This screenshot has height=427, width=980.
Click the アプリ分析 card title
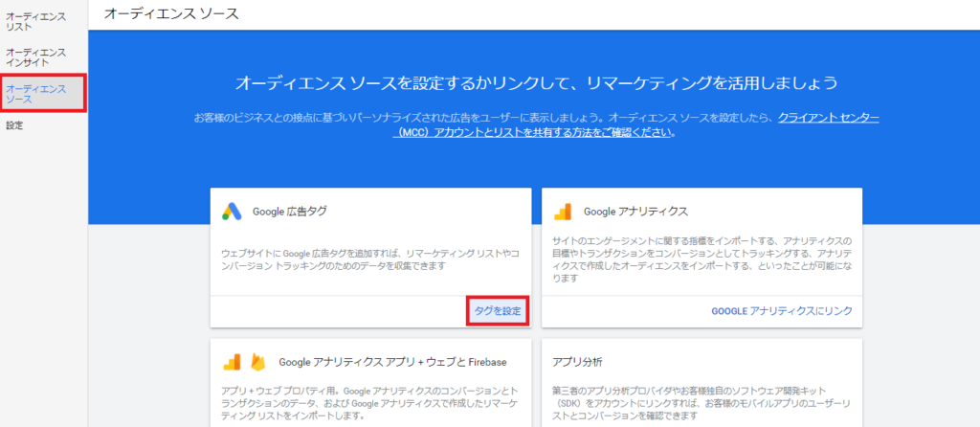coord(577,362)
